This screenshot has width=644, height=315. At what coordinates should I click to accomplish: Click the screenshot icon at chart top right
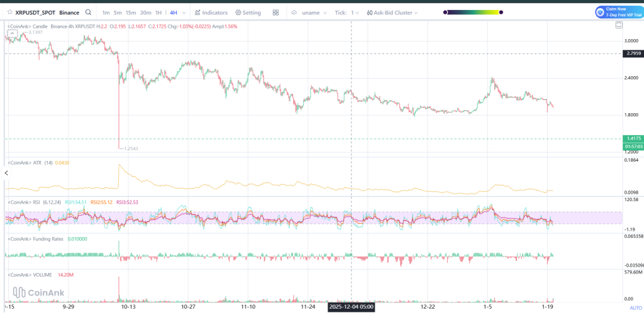pyautogui.click(x=619, y=25)
